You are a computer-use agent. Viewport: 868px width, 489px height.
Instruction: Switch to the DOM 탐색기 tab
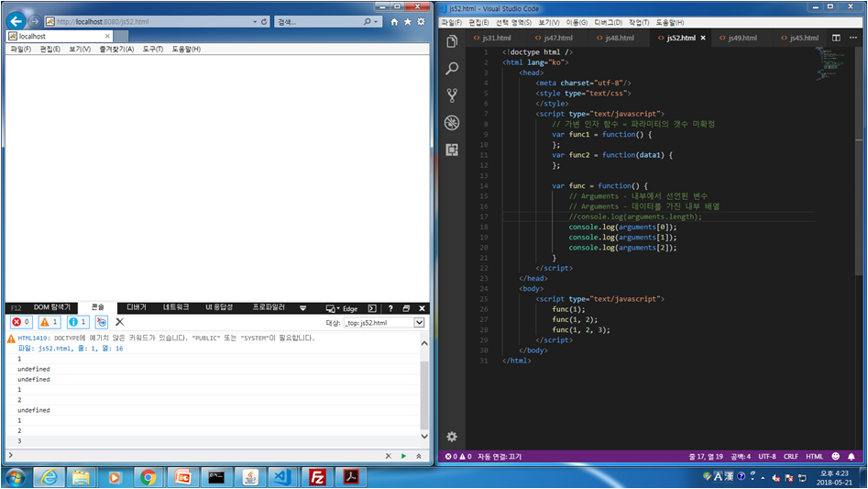(52, 307)
